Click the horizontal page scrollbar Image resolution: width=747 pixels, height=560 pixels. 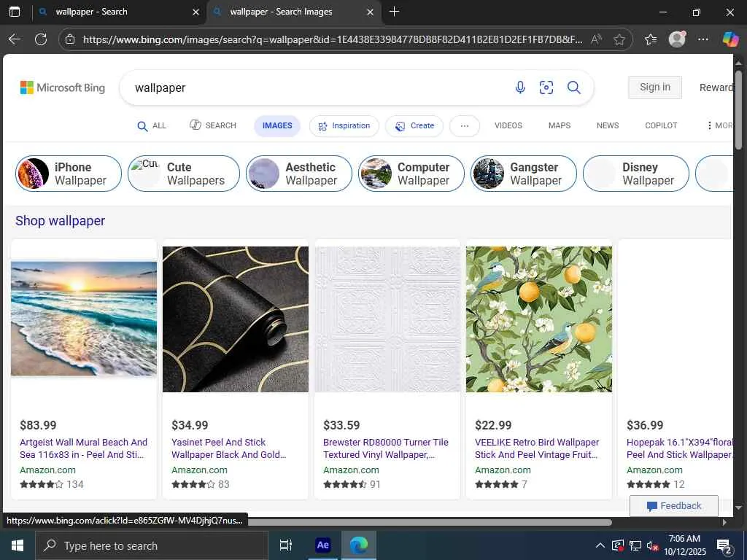coord(429,522)
